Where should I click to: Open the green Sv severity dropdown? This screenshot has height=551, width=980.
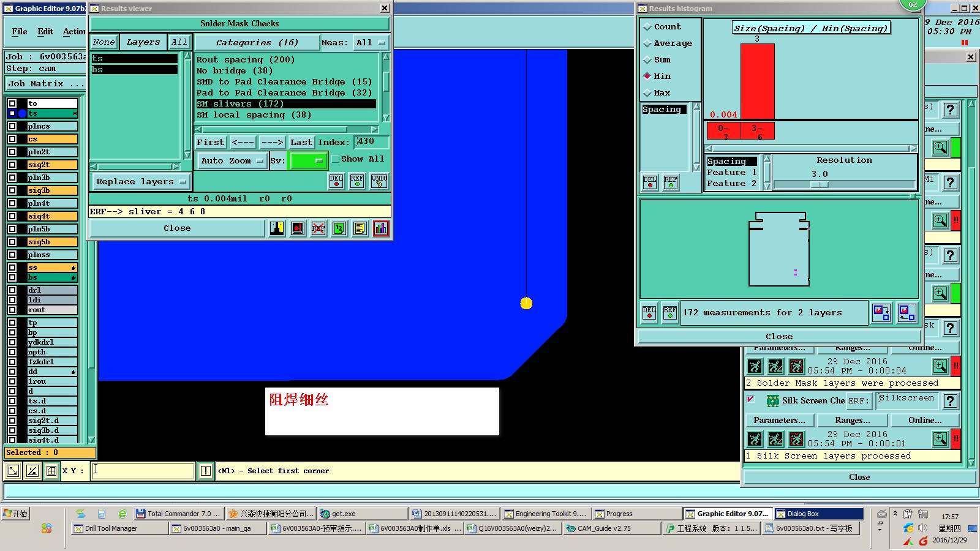[x=308, y=160]
